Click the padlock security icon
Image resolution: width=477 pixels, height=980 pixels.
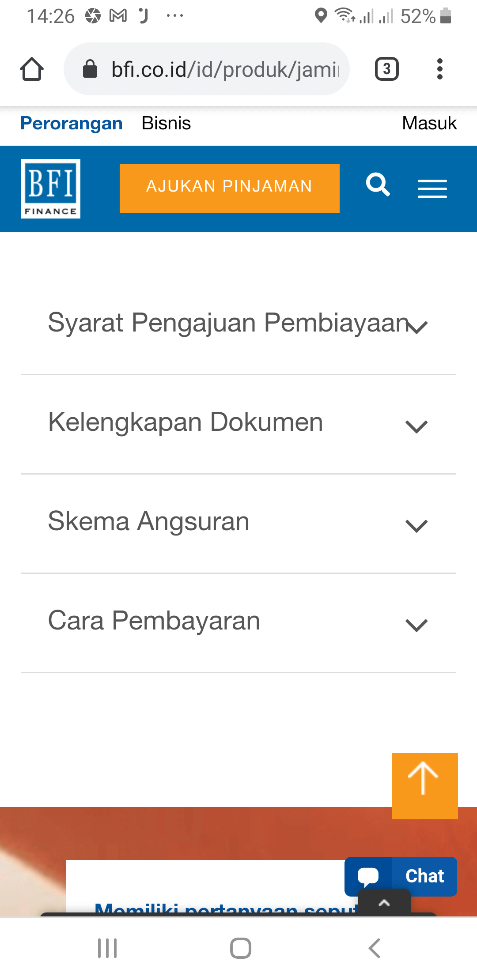click(x=90, y=68)
